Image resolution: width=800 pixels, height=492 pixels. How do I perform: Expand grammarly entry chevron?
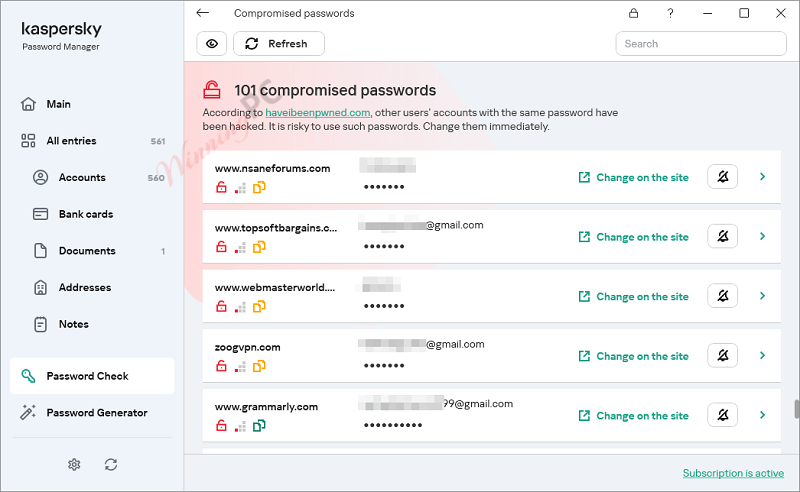[762, 415]
